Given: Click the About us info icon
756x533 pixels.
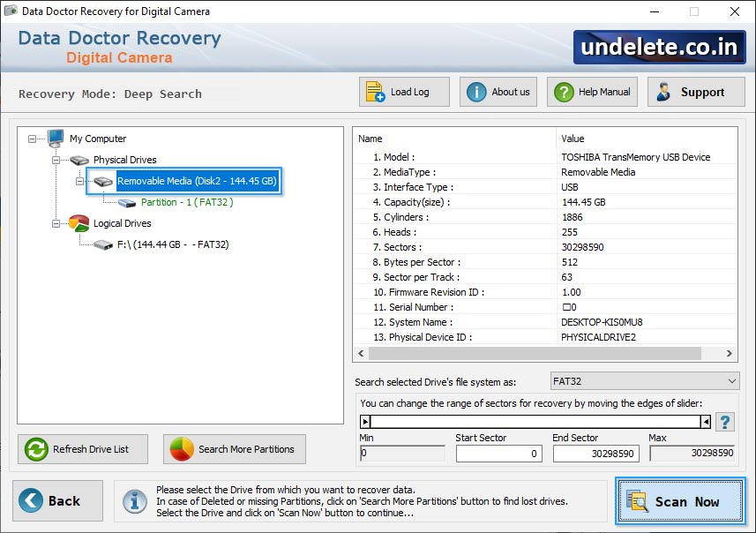Looking at the screenshot, I should coord(475,90).
